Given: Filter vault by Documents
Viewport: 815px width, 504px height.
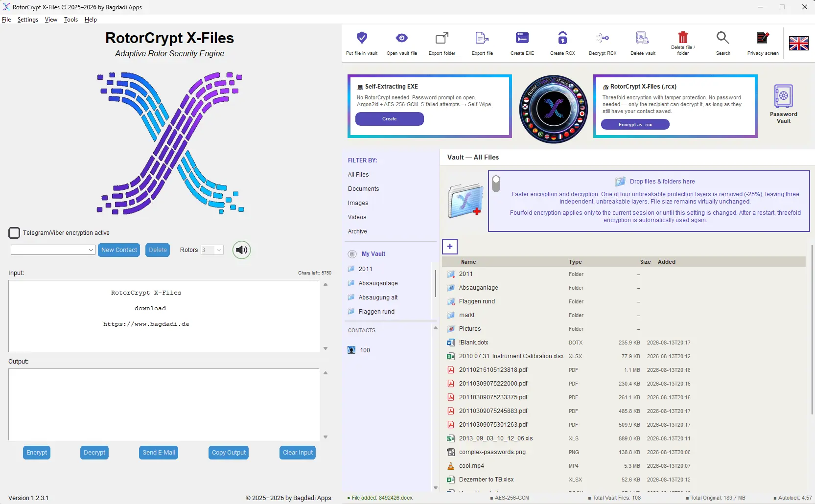Looking at the screenshot, I should pyautogui.click(x=363, y=189).
